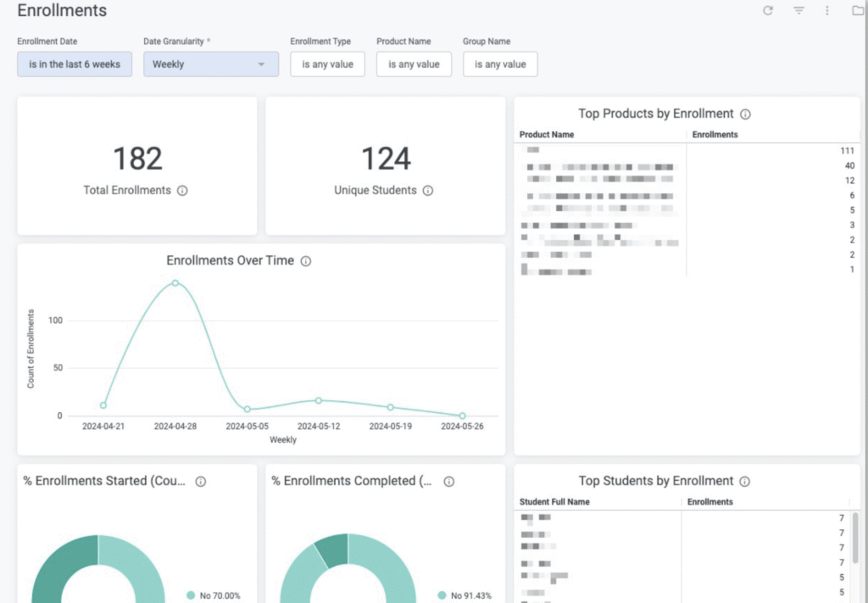Open info icon for % Enrollments Started
868x603 pixels.
(201, 482)
